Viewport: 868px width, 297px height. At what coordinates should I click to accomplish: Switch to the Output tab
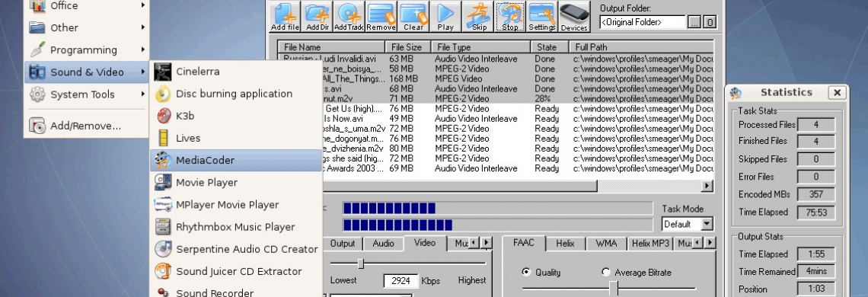342,243
